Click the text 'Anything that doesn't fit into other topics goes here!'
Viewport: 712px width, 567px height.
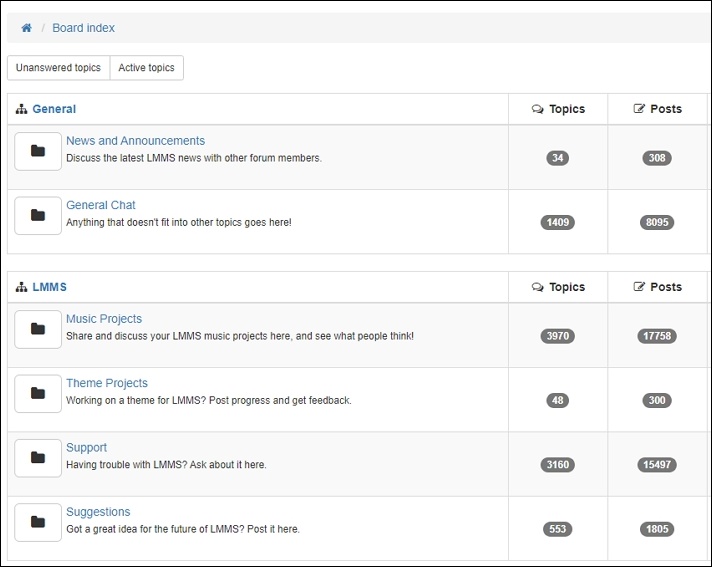coord(179,222)
